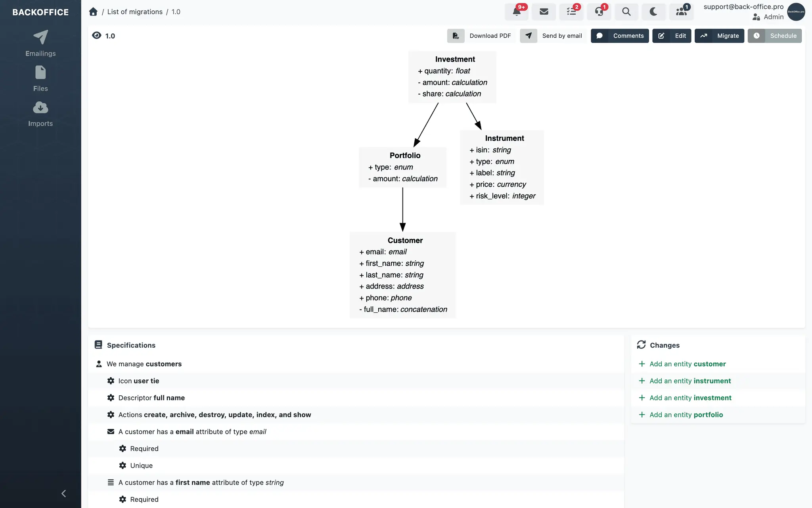
Task: Click the gear icon beside 'Icon user tie'
Action: click(111, 381)
